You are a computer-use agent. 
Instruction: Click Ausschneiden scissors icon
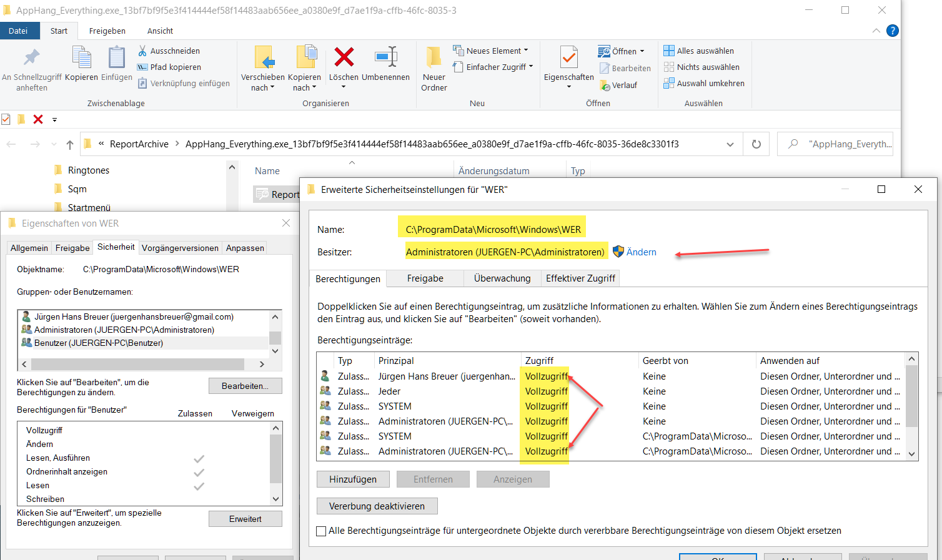coord(142,51)
